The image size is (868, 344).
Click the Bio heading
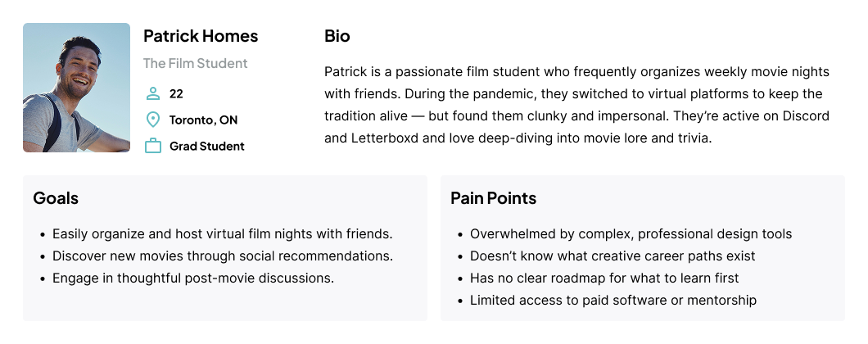337,36
